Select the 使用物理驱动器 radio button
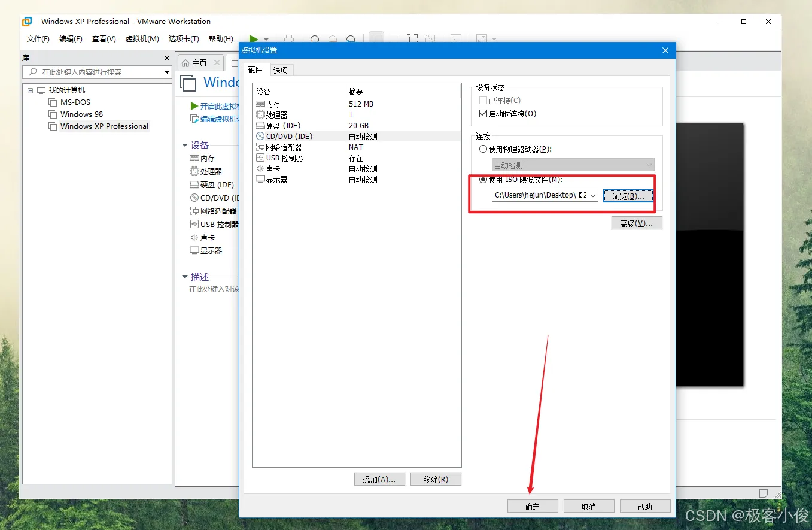 tap(483, 149)
